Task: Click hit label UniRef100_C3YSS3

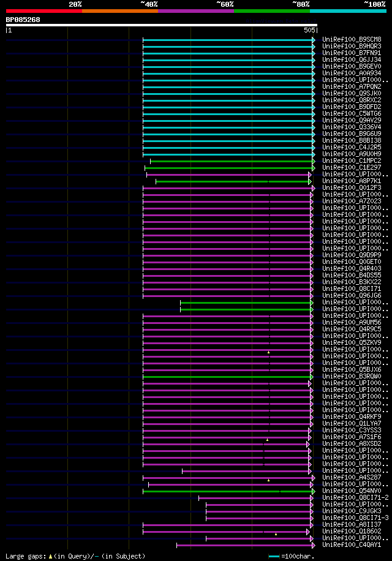Action: (x=352, y=430)
